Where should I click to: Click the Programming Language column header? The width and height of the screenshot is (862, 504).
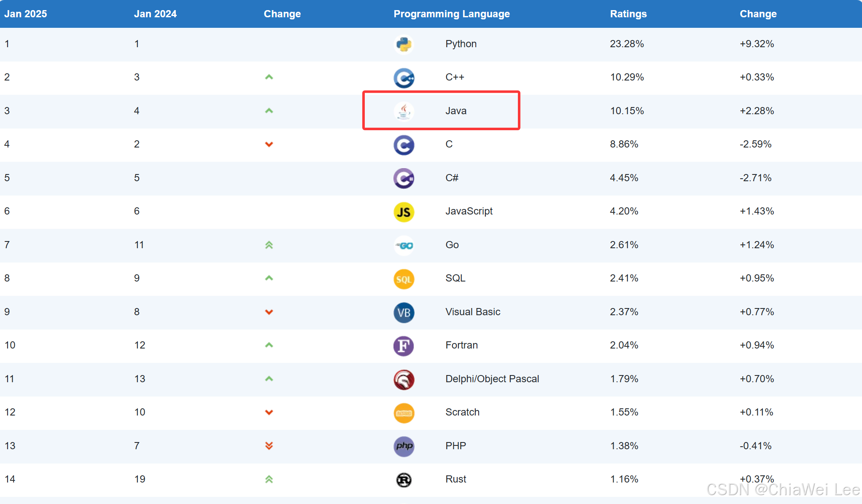pyautogui.click(x=451, y=14)
